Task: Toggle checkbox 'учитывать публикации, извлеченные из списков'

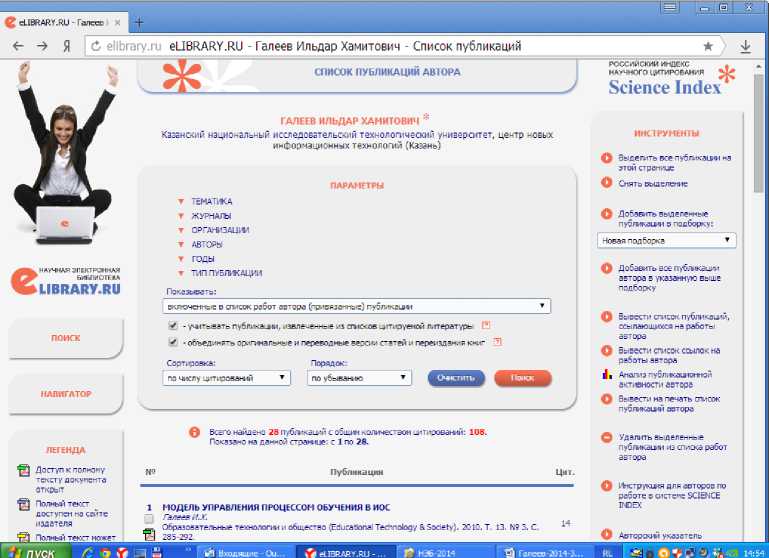Action: [x=173, y=326]
